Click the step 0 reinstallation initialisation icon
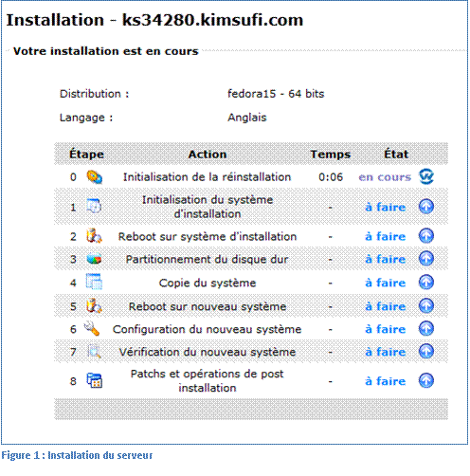Viewport: 470px width, 476px height. pyautogui.click(x=94, y=177)
